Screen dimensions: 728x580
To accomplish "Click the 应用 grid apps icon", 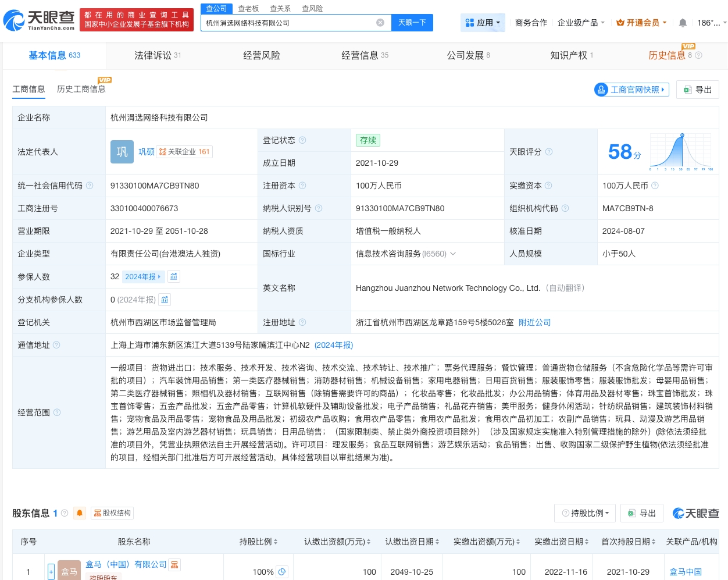I will click(470, 23).
